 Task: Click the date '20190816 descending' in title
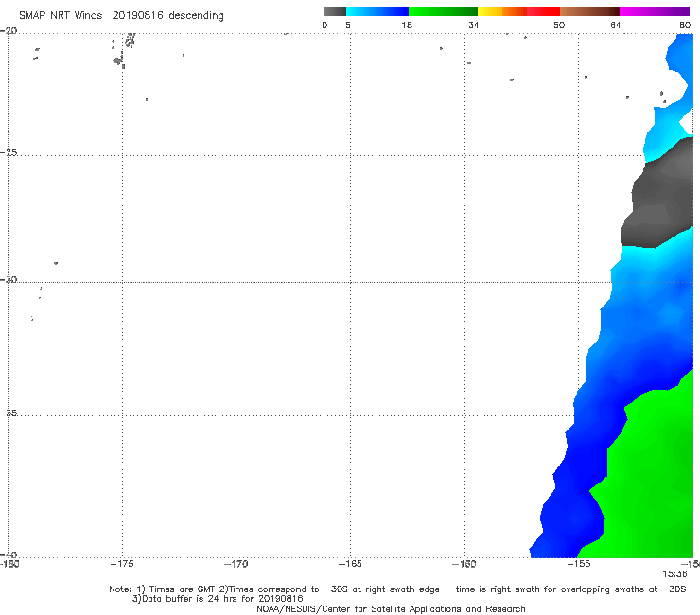167,16
